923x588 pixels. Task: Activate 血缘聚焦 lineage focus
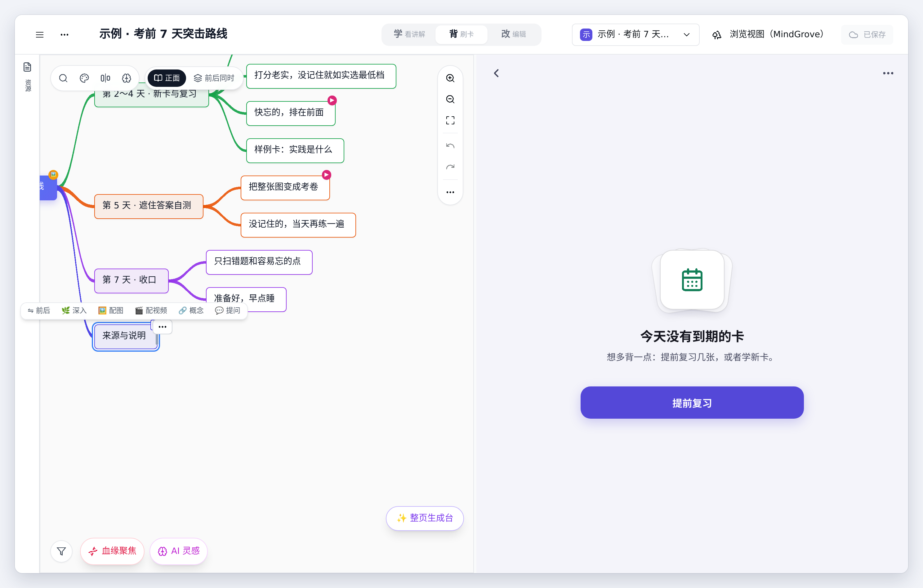click(112, 551)
